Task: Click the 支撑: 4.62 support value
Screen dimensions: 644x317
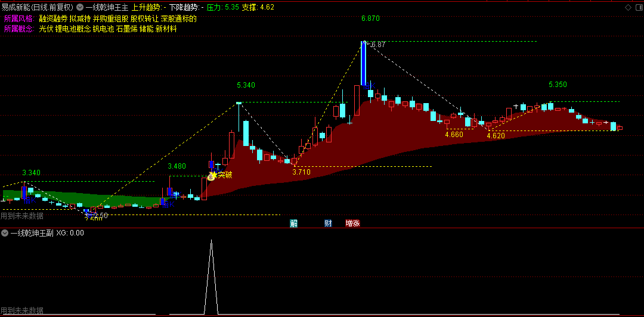Action: pos(258,7)
